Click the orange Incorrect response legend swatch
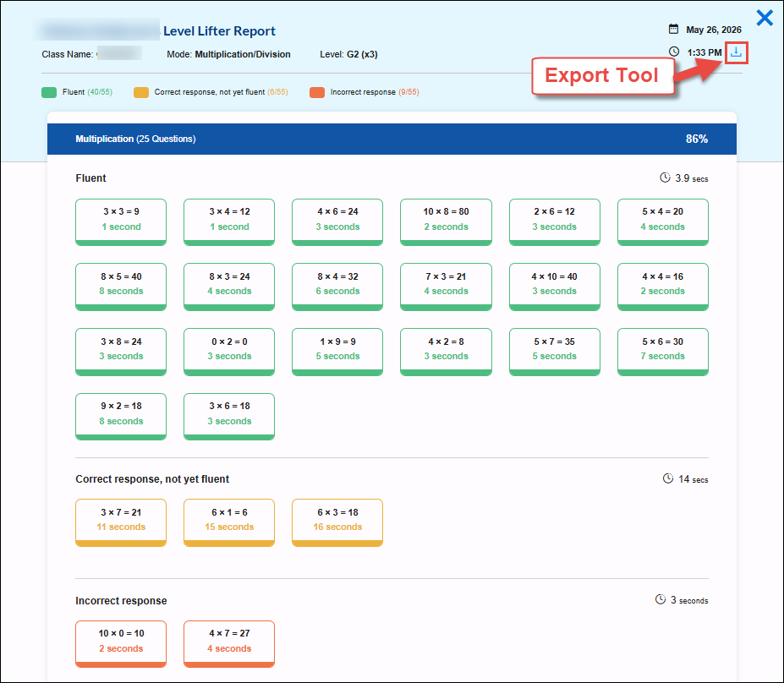 tap(317, 92)
